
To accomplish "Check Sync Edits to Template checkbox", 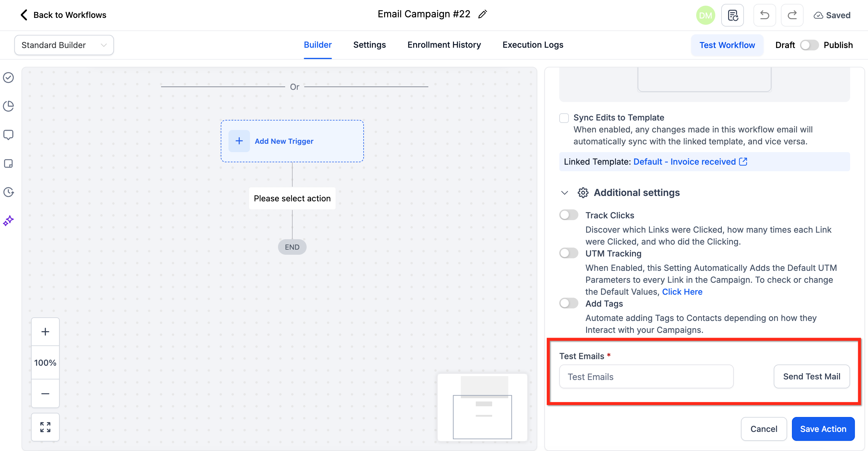I will click(x=564, y=118).
